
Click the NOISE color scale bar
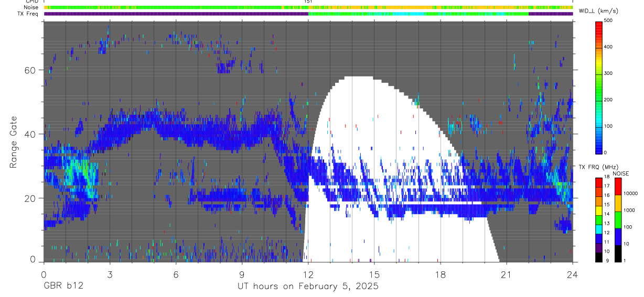618,219
